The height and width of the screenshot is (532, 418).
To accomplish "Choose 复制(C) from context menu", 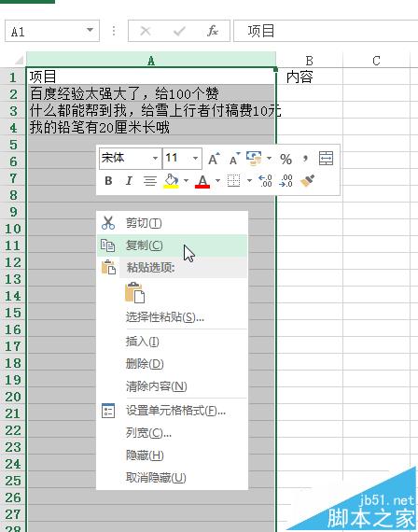I will point(173,245).
